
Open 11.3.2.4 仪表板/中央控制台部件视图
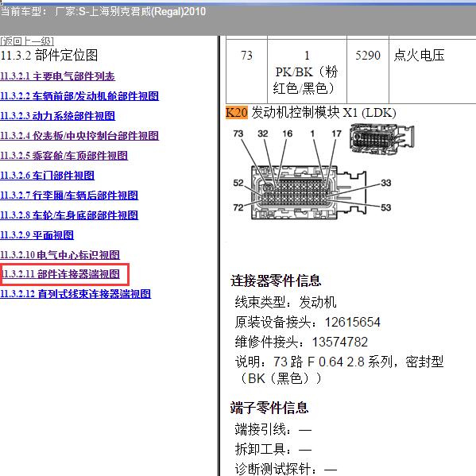point(79,136)
